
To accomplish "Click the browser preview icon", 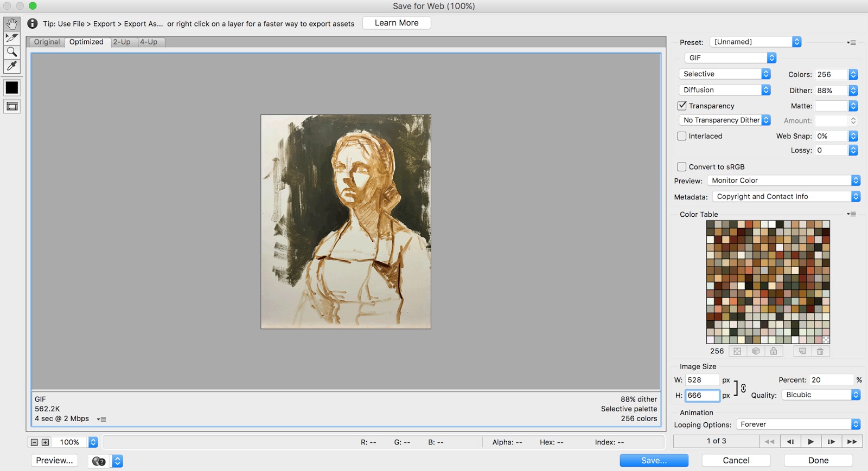I will click(x=99, y=461).
